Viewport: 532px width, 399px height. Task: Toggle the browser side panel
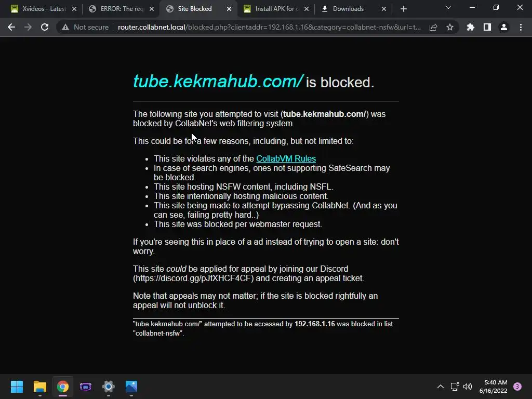[487, 27]
